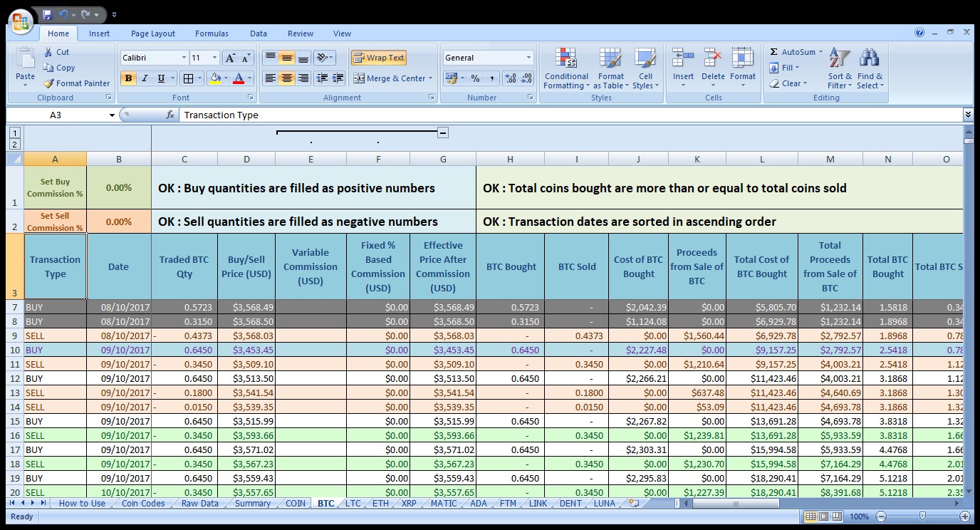Open Excel Help question mark
The height and width of the screenshot is (530, 980).
point(919,33)
